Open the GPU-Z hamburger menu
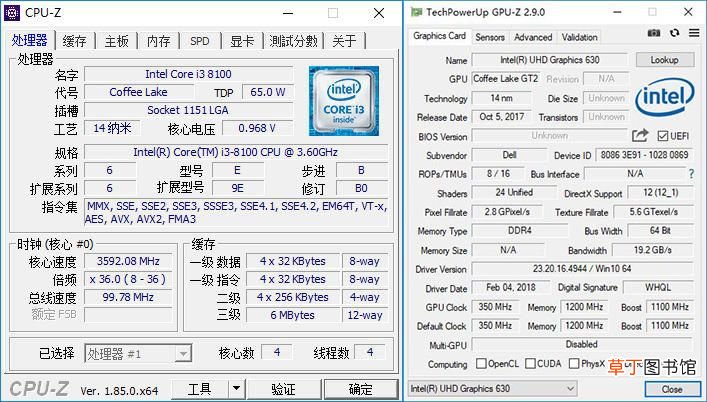This screenshot has height=402, width=707. tap(694, 33)
